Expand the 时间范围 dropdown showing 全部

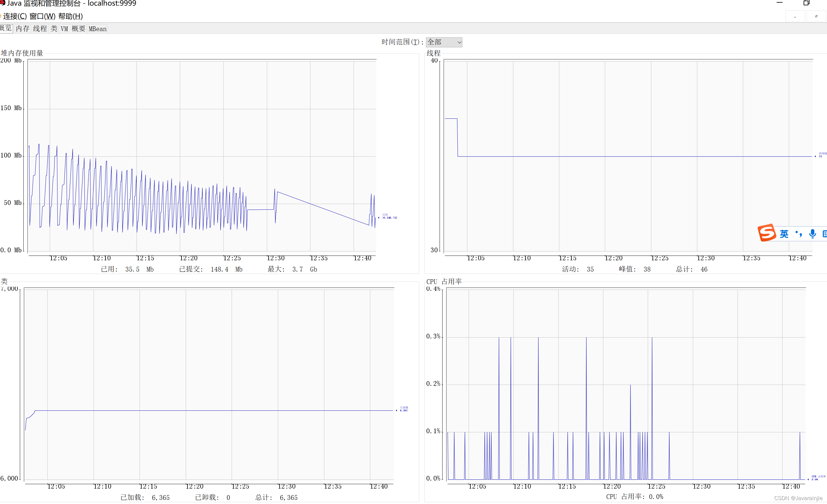(444, 42)
